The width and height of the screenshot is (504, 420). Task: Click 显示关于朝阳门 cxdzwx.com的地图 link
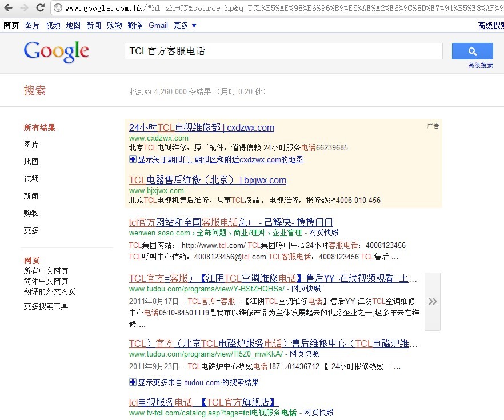(221, 159)
